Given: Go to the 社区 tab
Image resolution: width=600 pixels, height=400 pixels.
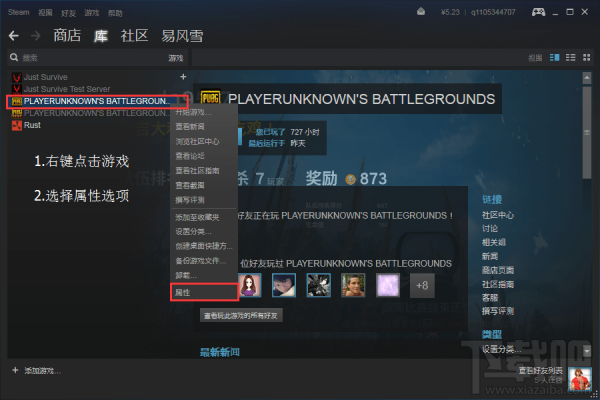Looking at the screenshot, I should pyautogui.click(x=134, y=36).
